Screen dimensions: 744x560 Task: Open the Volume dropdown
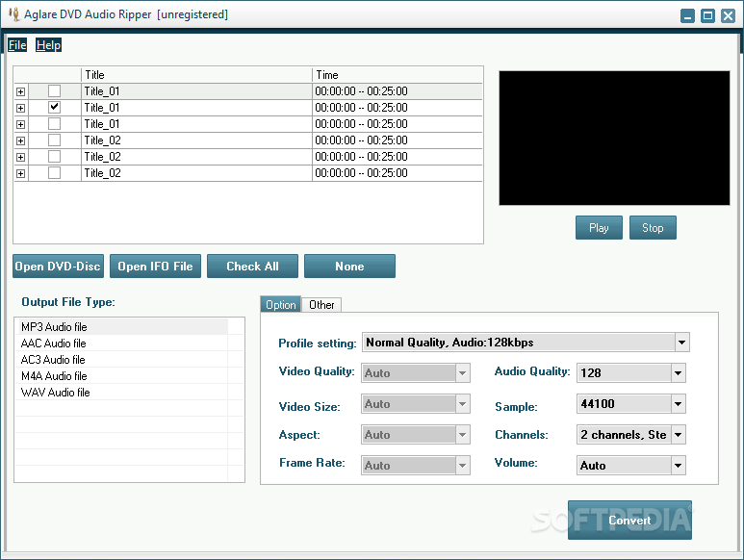(x=678, y=466)
